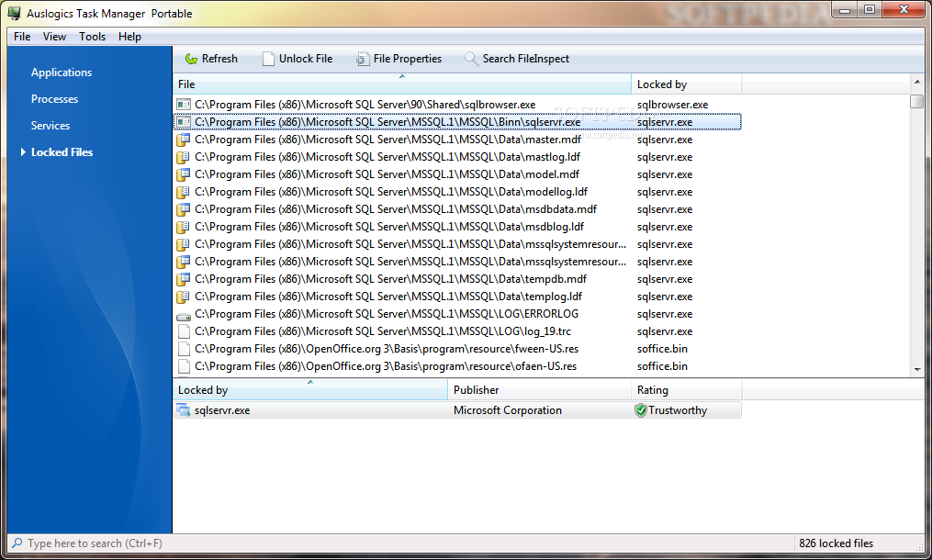This screenshot has width=932, height=560.
Task: Click the tempdb.mdf file icon
Action: pyautogui.click(x=184, y=279)
